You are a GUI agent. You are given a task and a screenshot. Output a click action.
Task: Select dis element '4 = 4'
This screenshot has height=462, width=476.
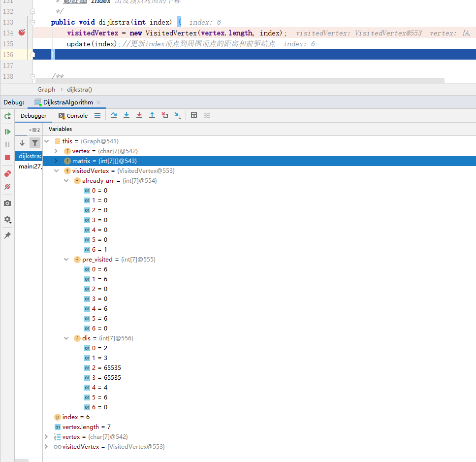click(x=259, y=388)
